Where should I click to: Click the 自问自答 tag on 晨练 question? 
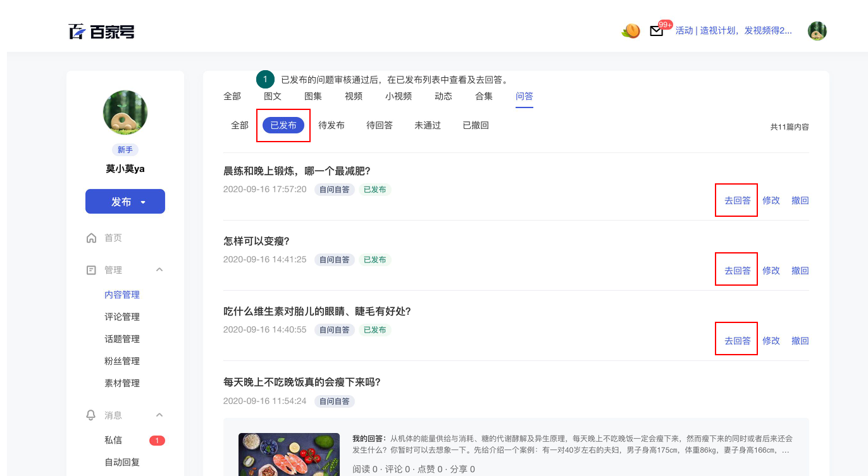click(335, 190)
